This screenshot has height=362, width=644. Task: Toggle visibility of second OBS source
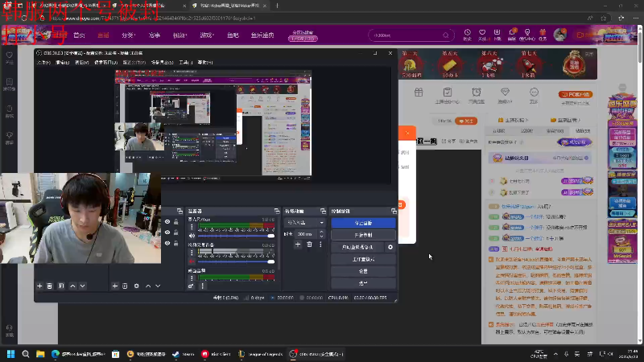(x=167, y=232)
